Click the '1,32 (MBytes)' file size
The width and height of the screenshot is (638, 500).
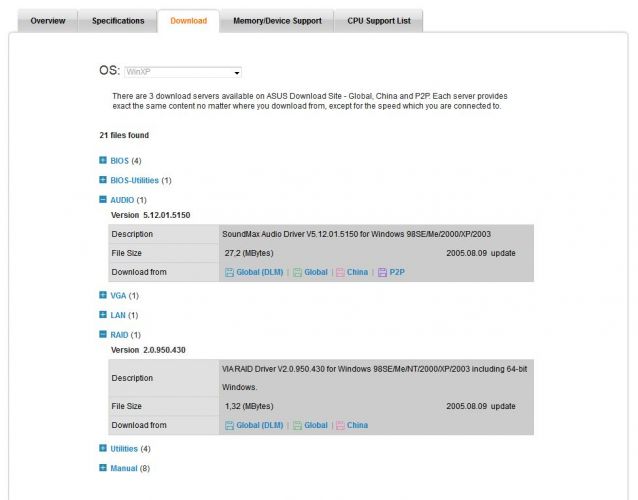(x=249, y=406)
